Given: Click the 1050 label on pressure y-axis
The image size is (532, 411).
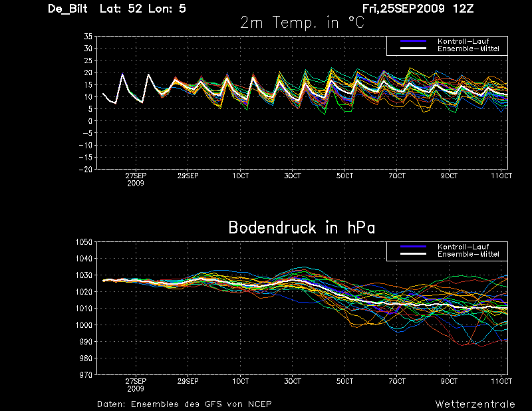Looking at the screenshot, I should coord(84,242).
